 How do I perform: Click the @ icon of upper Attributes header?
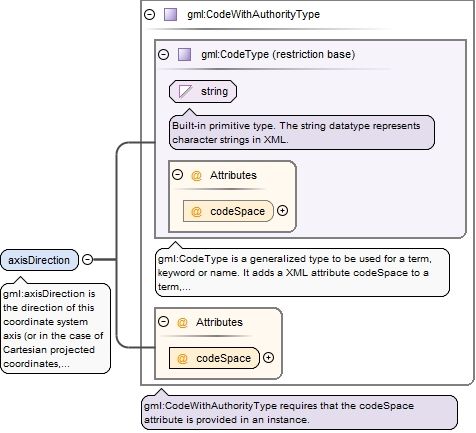(x=196, y=175)
